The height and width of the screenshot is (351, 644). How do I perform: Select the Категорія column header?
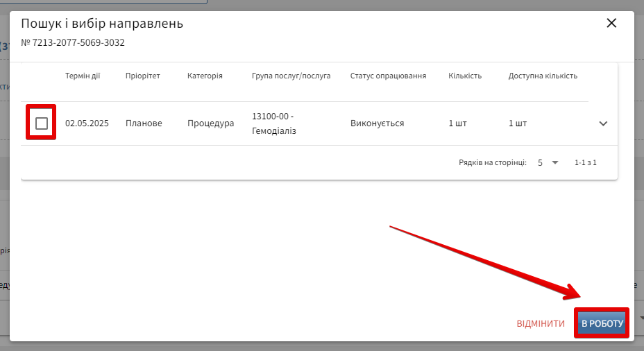pos(205,76)
